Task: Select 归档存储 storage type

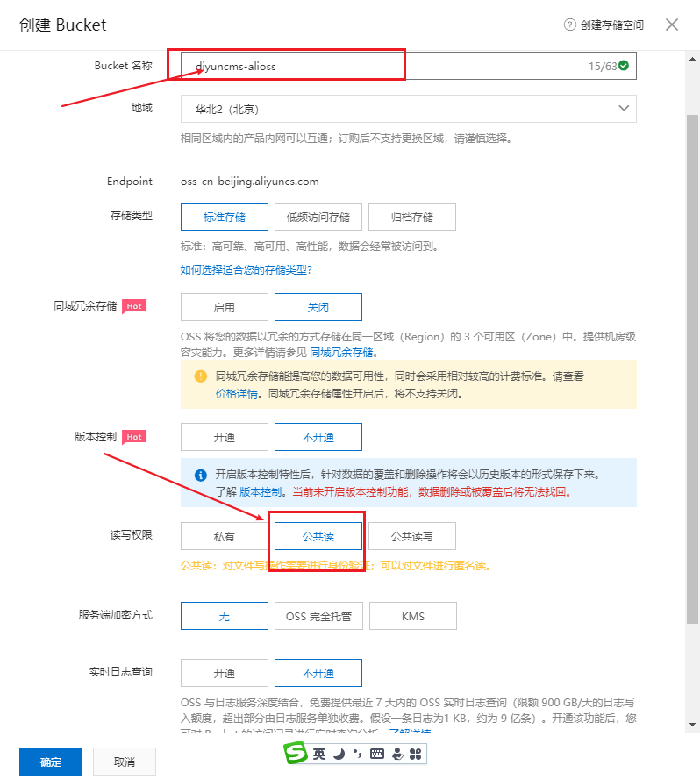Action: pos(412,217)
